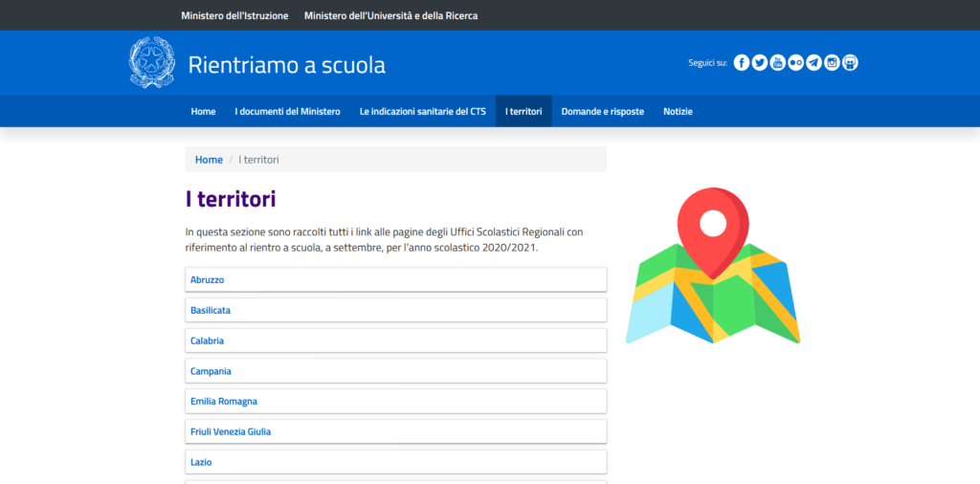Go to Home in the navigation bar
Image resolution: width=980 pixels, height=484 pixels.
[x=203, y=111]
